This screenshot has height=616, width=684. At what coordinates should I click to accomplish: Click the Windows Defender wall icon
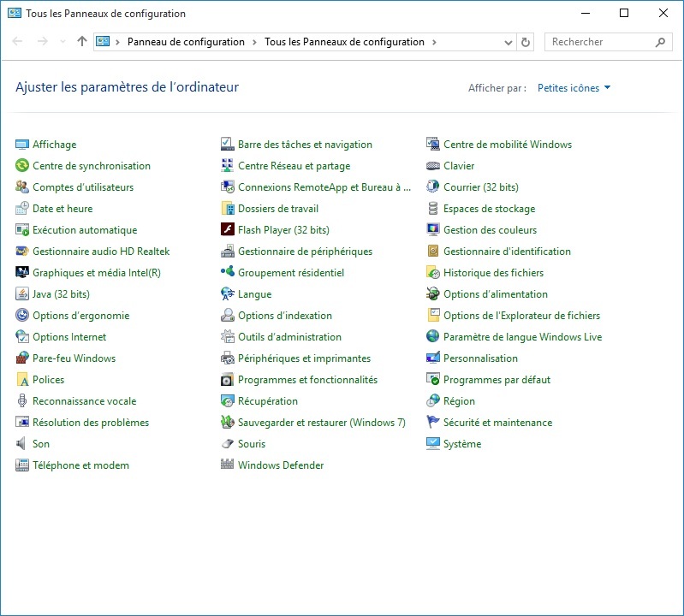click(227, 465)
